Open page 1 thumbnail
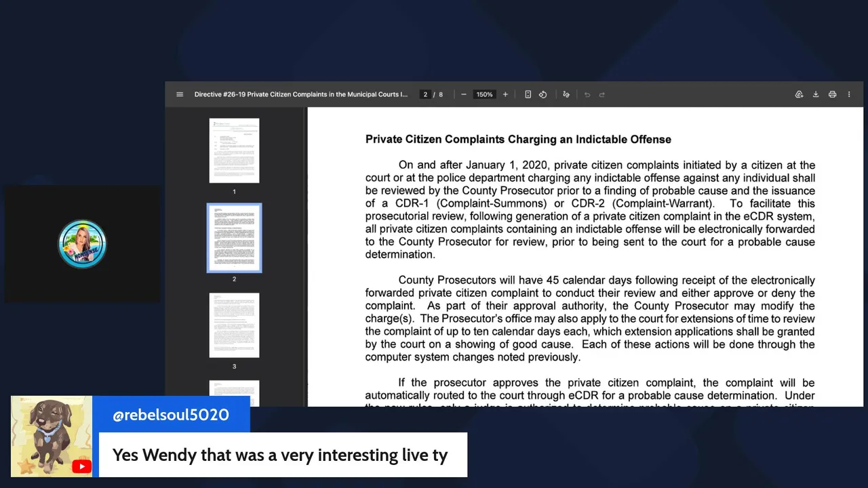This screenshot has height=488, width=868. (234, 150)
